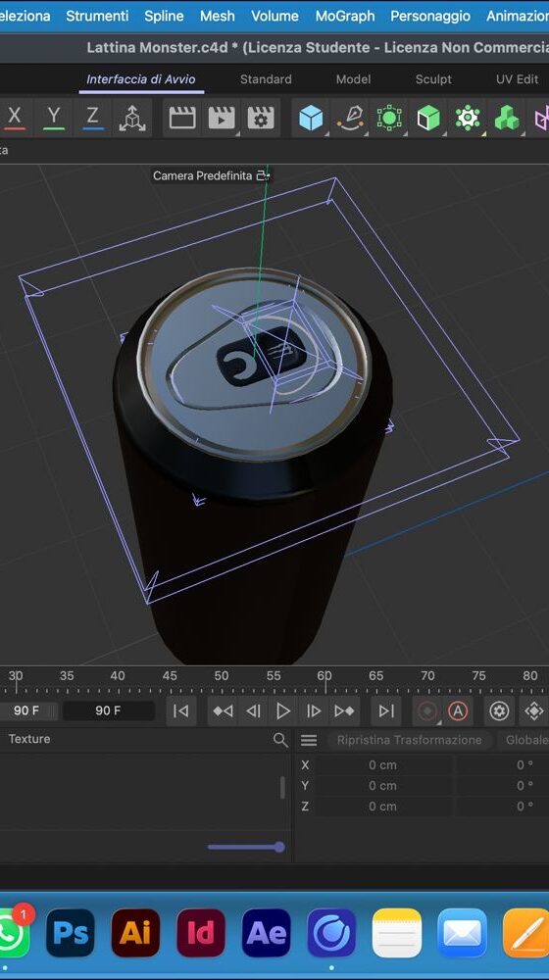Viewport: 549px width, 980px height.
Task: Jump to the next keyframe
Action: tap(344, 710)
